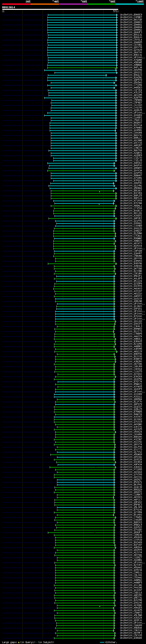
Task: Open hit UniRef100_Q6AUF3
Action: pos(131,32)
